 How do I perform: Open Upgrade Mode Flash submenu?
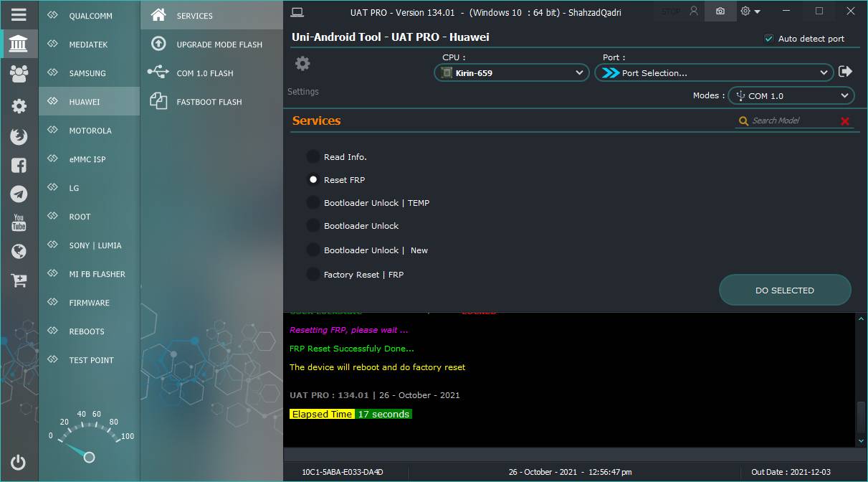[x=211, y=44]
